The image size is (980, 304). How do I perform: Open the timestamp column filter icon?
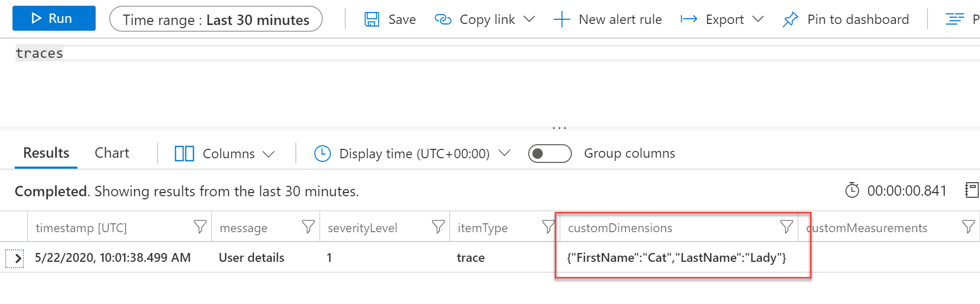coord(200,226)
